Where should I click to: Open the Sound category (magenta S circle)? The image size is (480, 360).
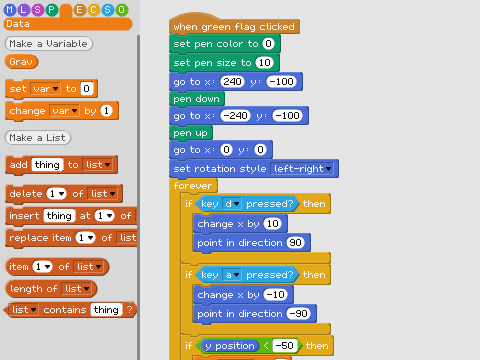point(37,10)
